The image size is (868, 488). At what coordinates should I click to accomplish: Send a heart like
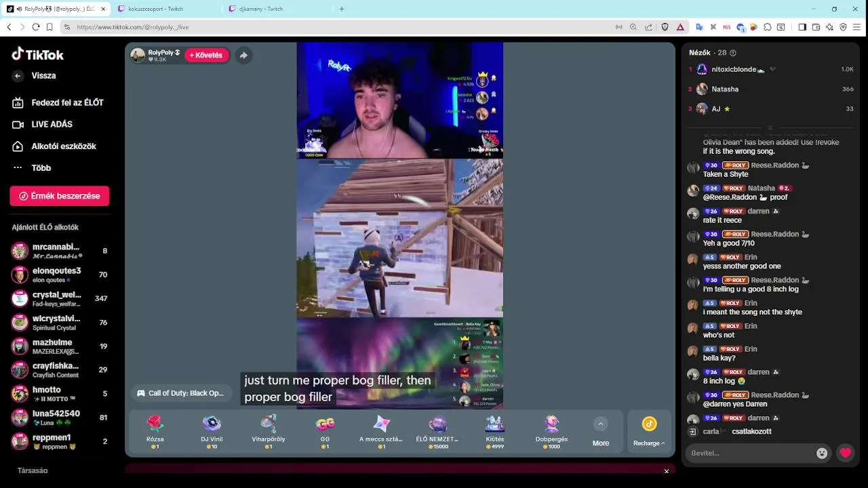[845, 453]
